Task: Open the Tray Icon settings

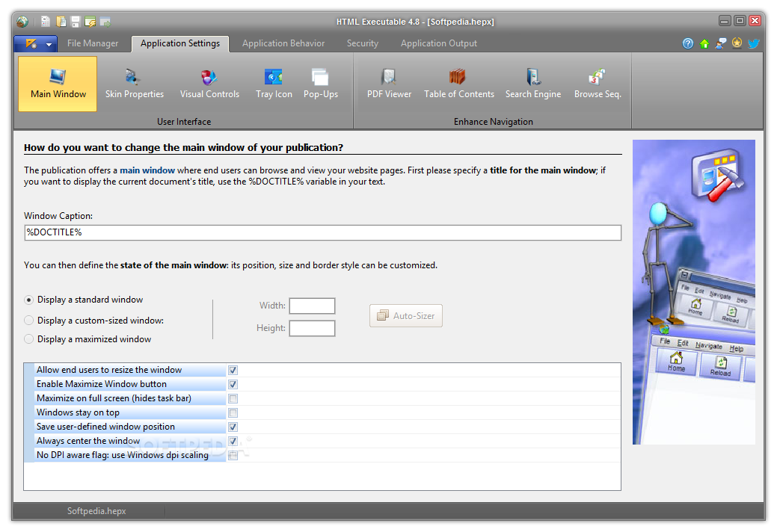Action: [274, 84]
